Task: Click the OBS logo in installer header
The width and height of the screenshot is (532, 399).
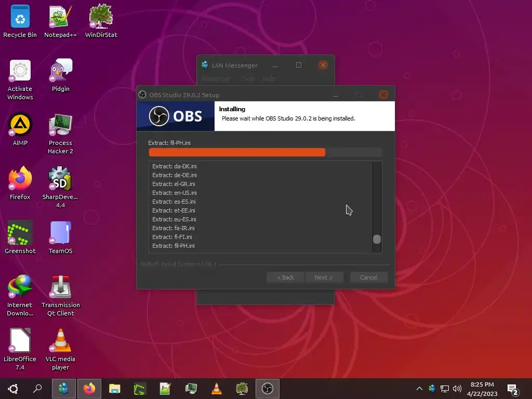Action: tap(176, 116)
